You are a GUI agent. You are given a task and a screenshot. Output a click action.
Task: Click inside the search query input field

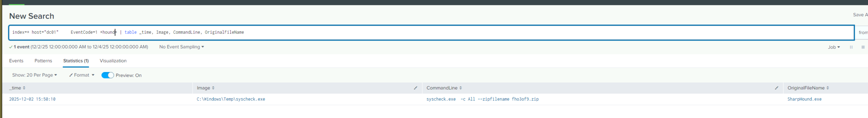[x=431, y=33]
